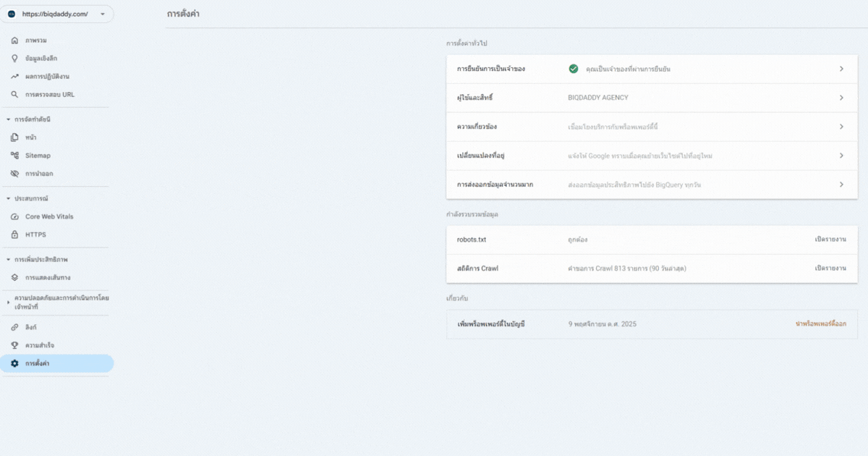The height and width of the screenshot is (456, 868).
Task: Click the padlock icon for HTTPS
Action: 14,235
